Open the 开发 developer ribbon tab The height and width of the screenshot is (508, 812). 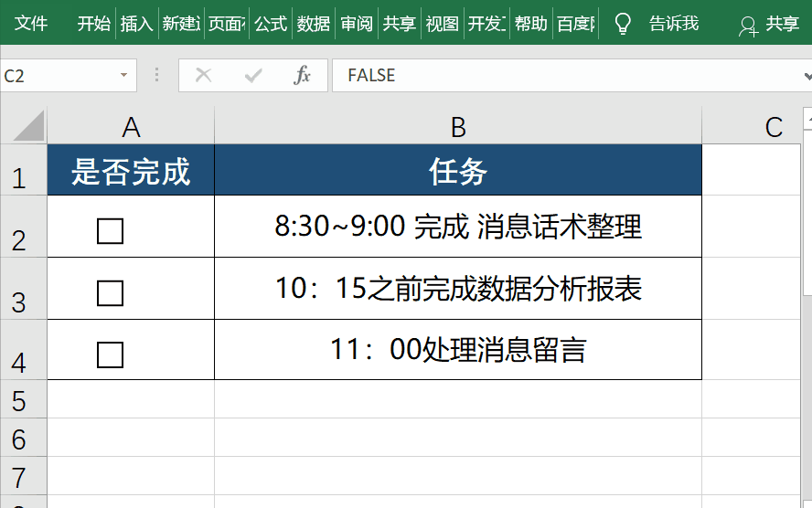[486, 23]
